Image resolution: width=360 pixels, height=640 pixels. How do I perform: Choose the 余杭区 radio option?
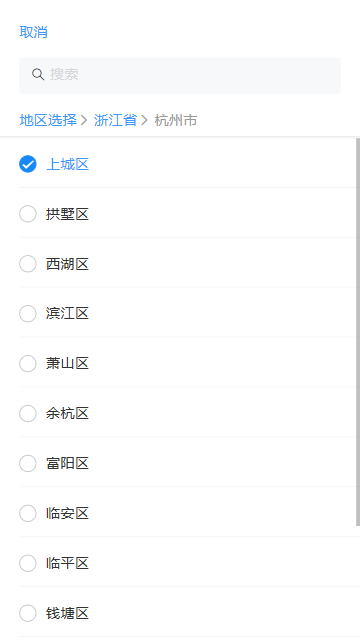tap(28, 413)
